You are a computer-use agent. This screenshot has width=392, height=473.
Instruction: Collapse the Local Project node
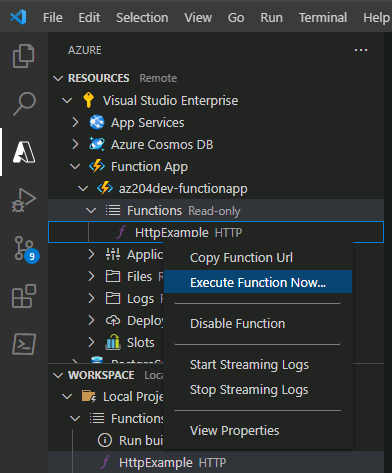point(67,396)
